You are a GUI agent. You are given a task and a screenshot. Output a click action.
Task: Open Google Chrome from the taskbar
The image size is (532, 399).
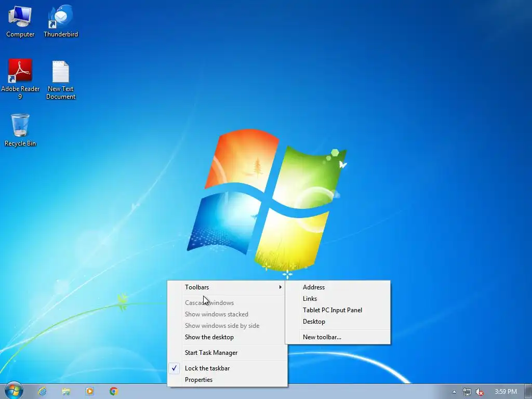[114, 391]
